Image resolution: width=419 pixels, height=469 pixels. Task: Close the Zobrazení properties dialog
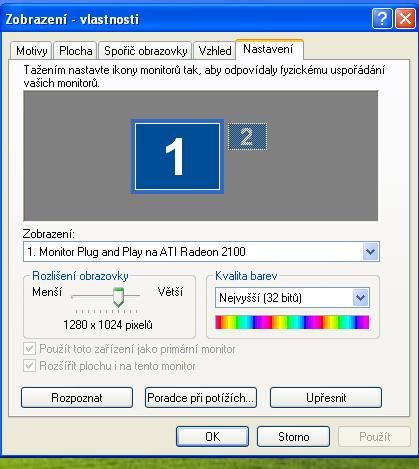click(x=405, y=19)
